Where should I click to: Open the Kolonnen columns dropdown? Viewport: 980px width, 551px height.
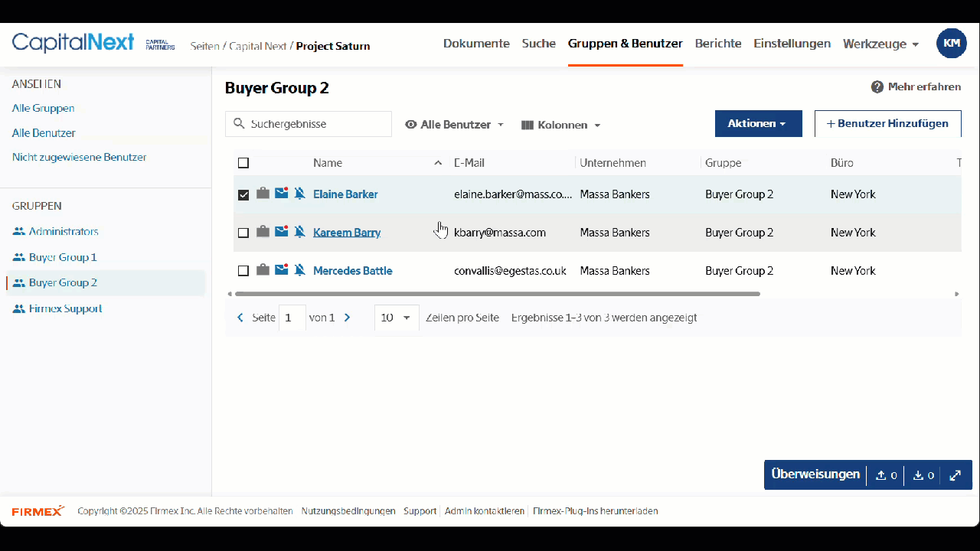point(560,125)
